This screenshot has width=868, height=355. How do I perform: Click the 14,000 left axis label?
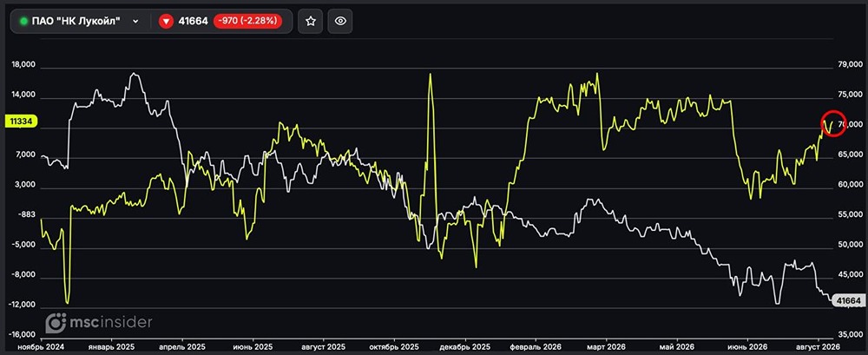23,95
